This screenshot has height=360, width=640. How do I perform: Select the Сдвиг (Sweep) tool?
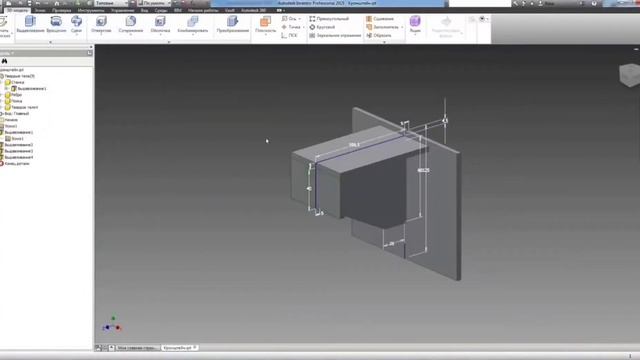[76, 24]
